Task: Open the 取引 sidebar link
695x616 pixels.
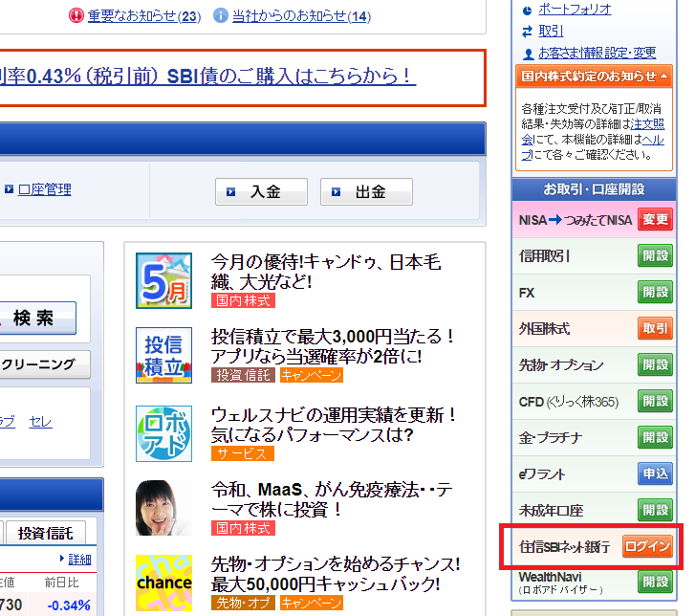Action: pyautogui.click(x=551, y=31)
